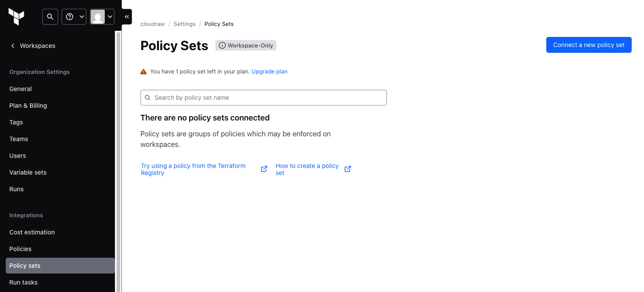Expand the user avatar account menu
644x292 pixels.
pos(102,17)
